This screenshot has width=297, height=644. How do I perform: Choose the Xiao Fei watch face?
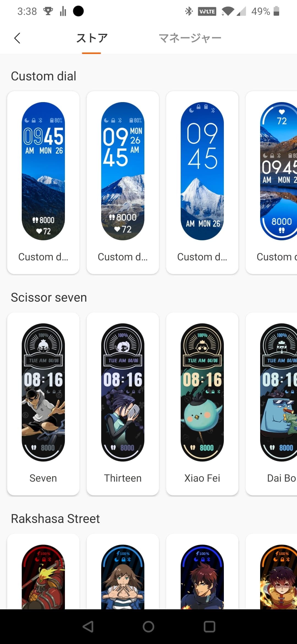pyautogui.click(x=202, y=404)
